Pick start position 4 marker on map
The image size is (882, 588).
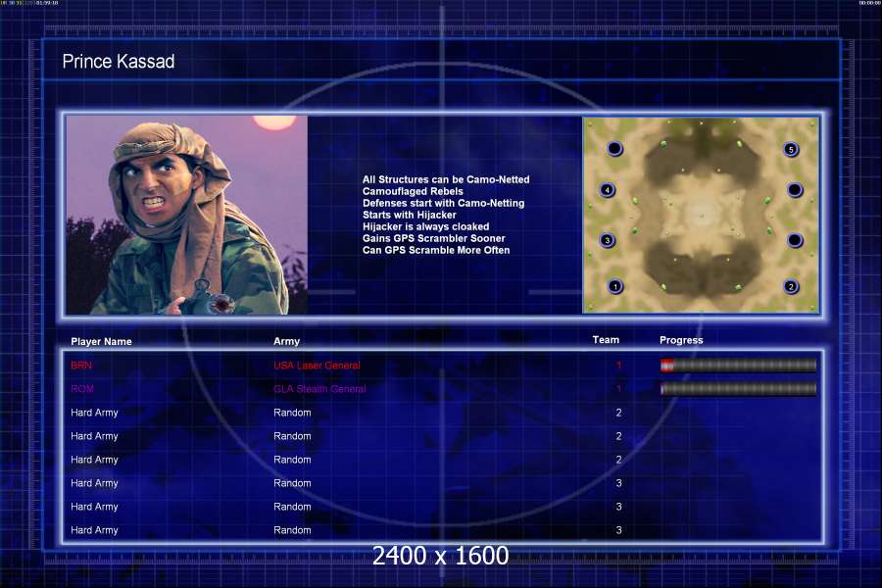click(x=607, y=190)
